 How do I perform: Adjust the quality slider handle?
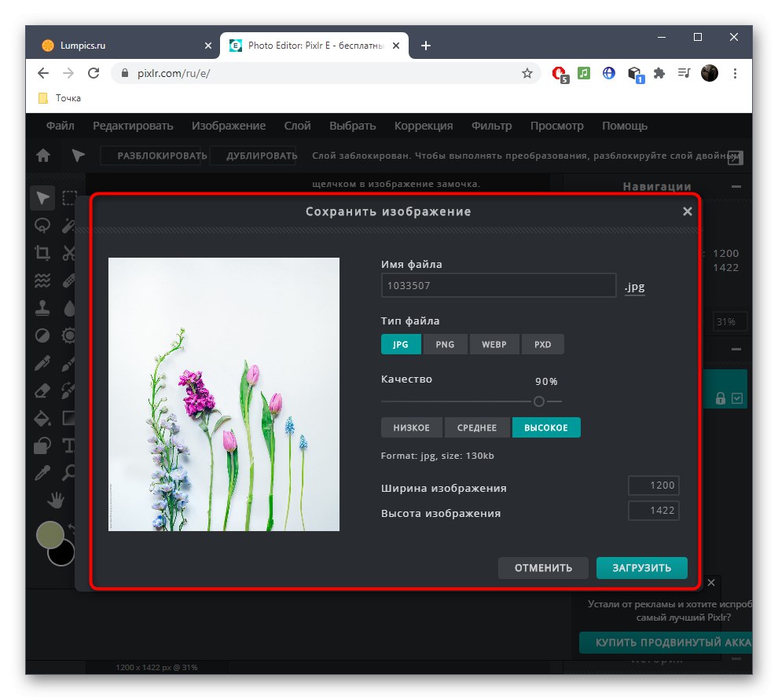[x=539, y=401]
